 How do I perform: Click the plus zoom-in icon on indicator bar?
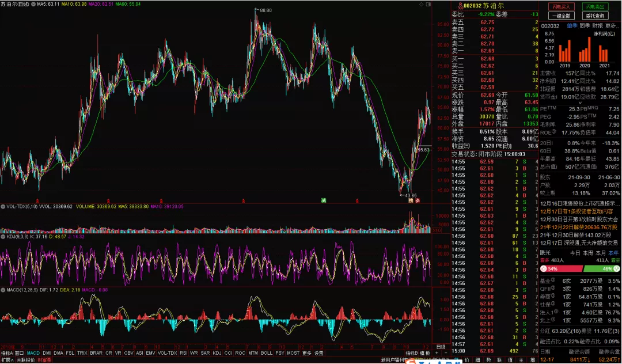436,352
